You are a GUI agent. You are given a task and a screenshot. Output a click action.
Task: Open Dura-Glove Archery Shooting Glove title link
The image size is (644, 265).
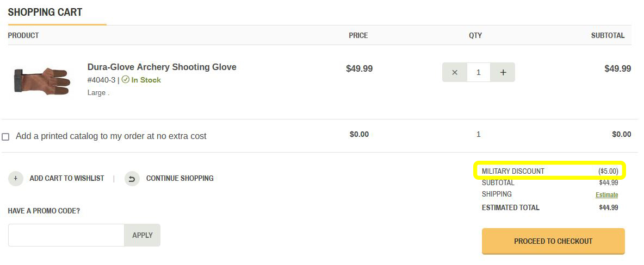click(162, 67)
